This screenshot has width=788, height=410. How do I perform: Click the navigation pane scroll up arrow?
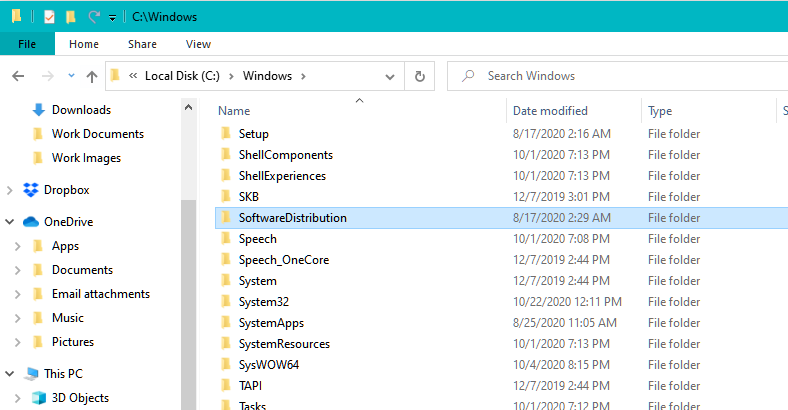point(188,107)
